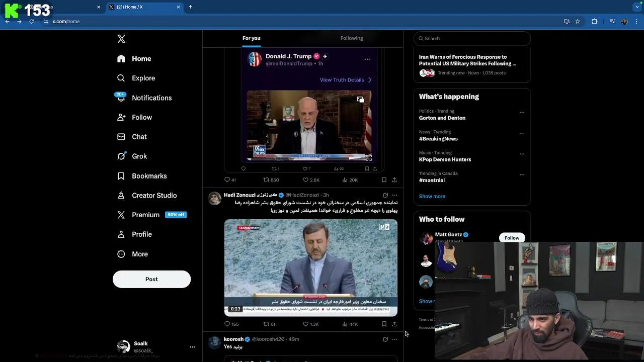Click Grok icon on koorosh post
Screen dimensions: 644x362
pos(385,339)
